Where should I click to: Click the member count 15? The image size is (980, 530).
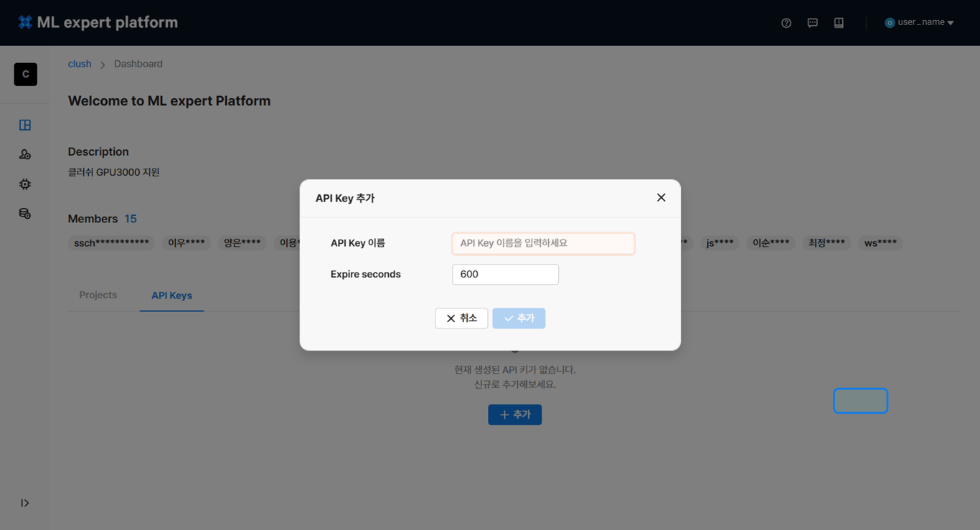click(x=131, y=219)
